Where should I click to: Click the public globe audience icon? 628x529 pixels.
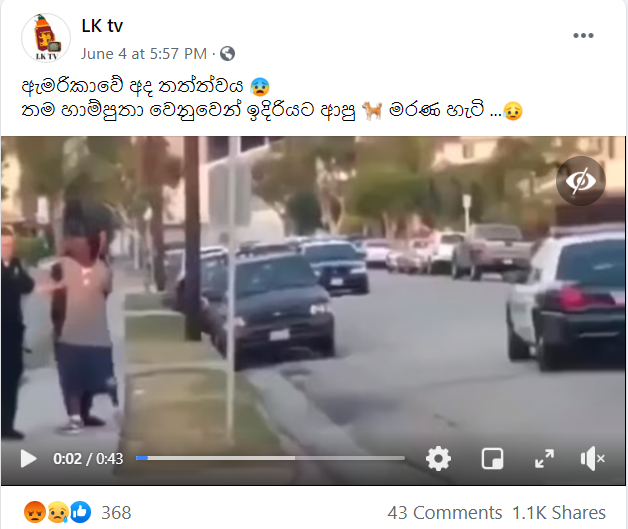pyautogui.click(x=227, y=54)
